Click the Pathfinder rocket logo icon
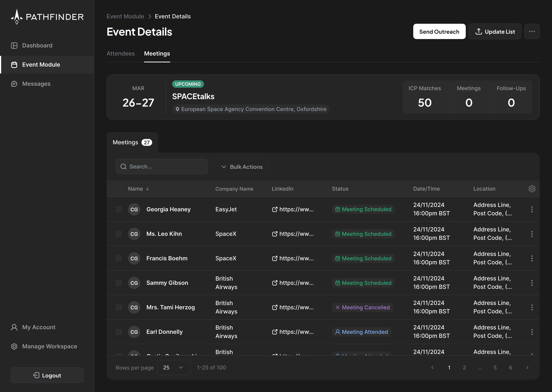This screenshot has width=552, height=392. [17, 17]
